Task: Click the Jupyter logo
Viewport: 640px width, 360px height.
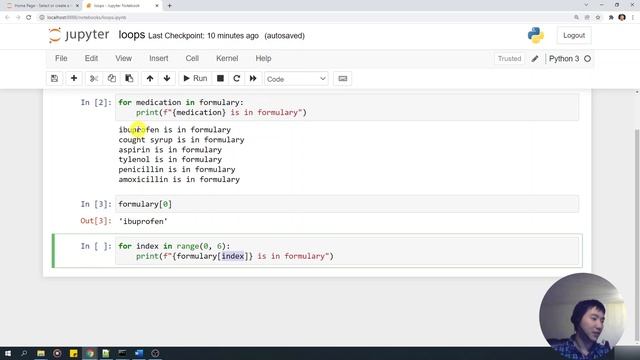Action: pos(79,35)
